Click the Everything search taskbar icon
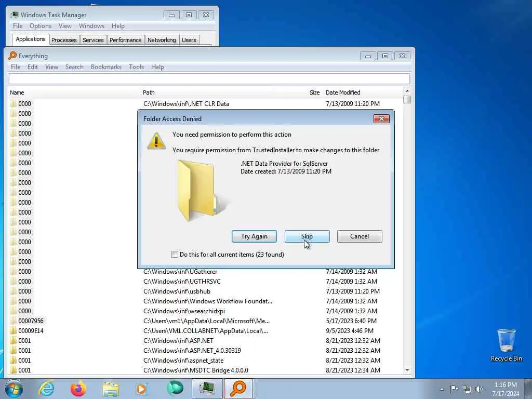The height and width of the screenshot is (399, 532). coord(238,389)
